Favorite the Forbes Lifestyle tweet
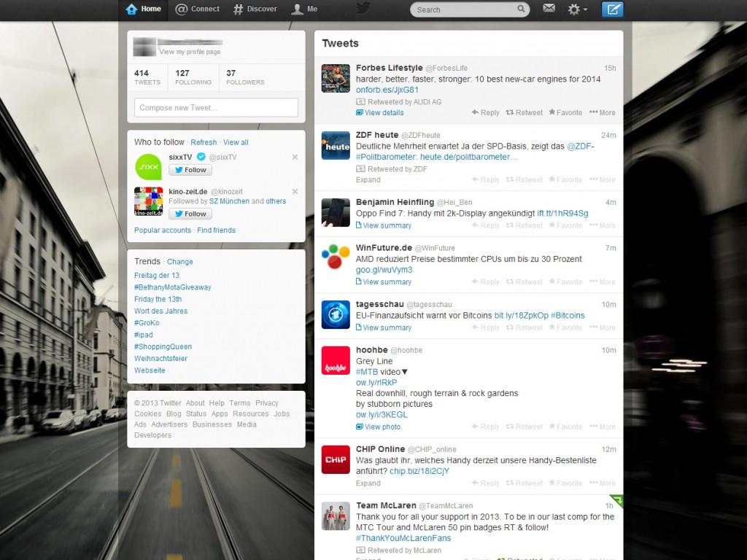 coord(565,113)
